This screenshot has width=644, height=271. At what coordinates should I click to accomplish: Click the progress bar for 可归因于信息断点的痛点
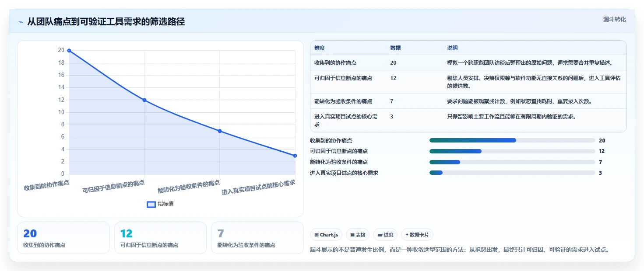pos(512,151)
